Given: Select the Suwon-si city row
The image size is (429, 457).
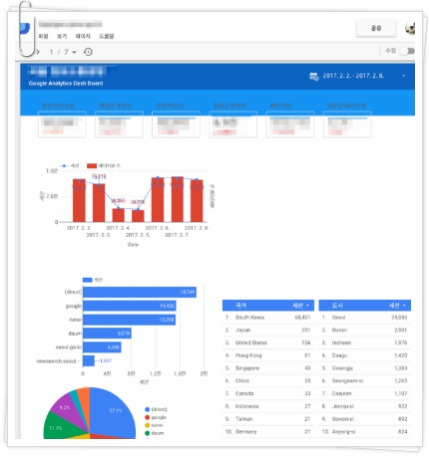Looking at the screenshot, I should point(365,419).
